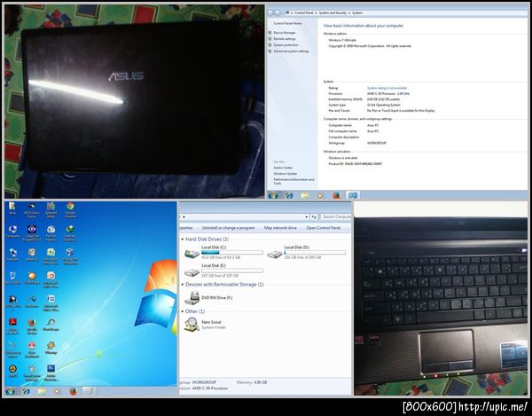Screen dimensions: 532x416
Task: Open Control Panel Home link
Action: point(287,23)
